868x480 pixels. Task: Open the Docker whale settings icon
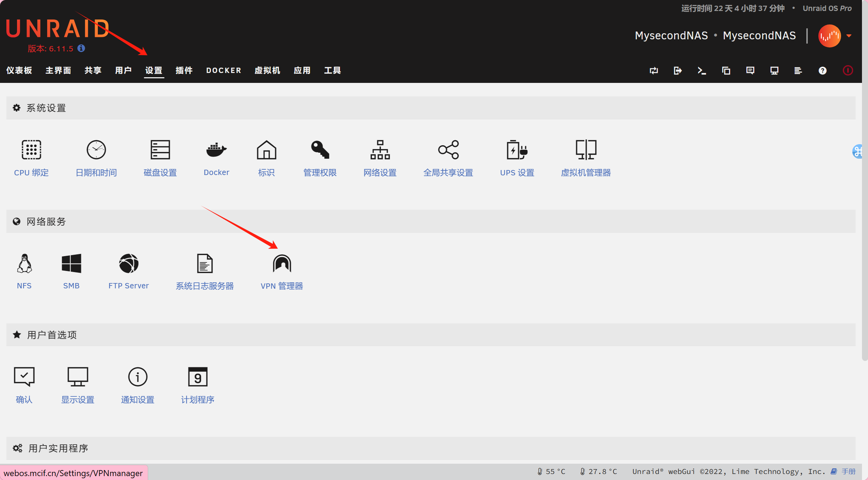pos(216,150)
